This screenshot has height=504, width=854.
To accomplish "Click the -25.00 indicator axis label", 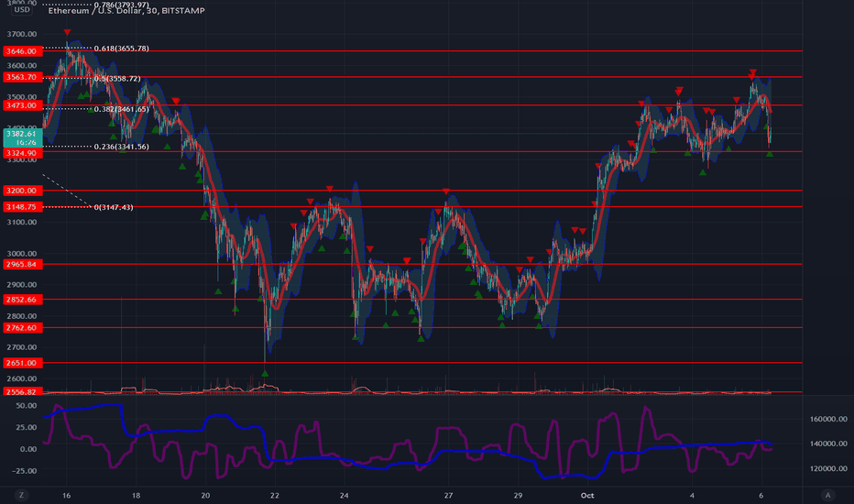I will pos(24,471).
